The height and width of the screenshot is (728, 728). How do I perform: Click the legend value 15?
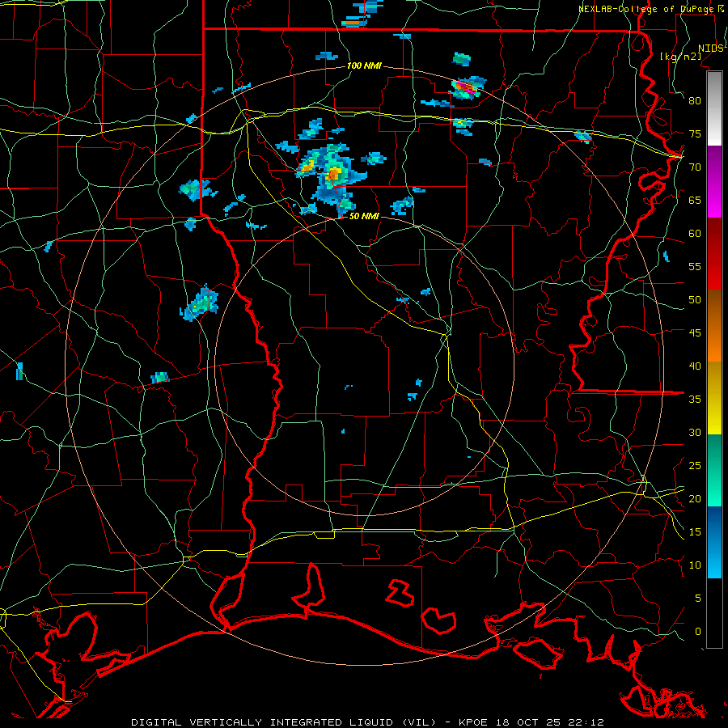pos(695,532)
